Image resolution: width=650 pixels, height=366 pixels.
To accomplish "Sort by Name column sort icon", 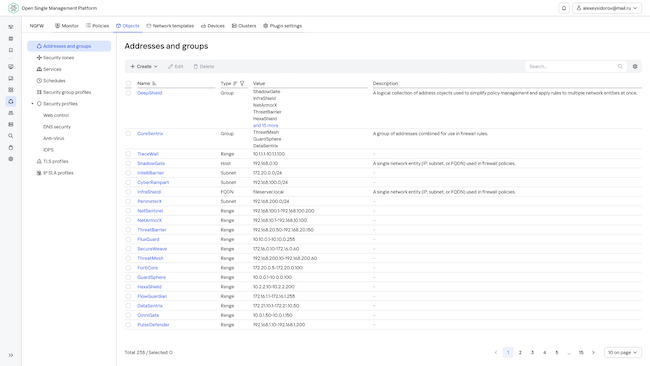I will point(154,83).
